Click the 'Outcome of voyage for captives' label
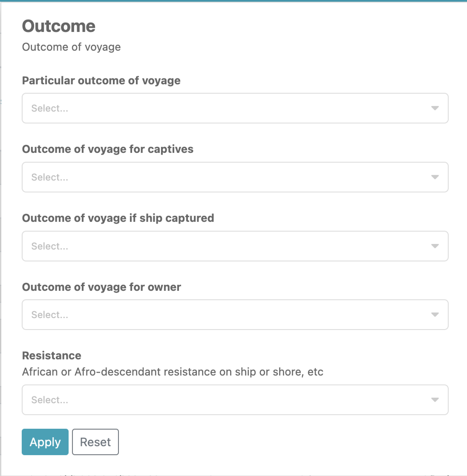467x476 pixels. pyautogui.click(x=108, y=149)
